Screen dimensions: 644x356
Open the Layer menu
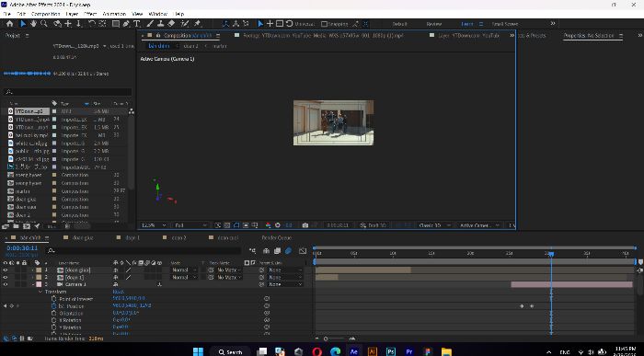72,14
